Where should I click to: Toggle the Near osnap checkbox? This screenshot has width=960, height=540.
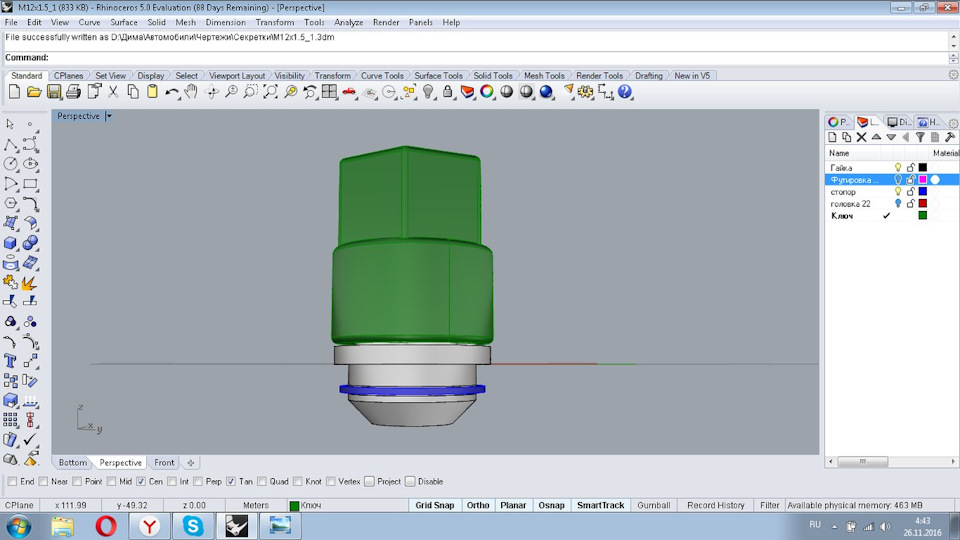click(43, 482)
